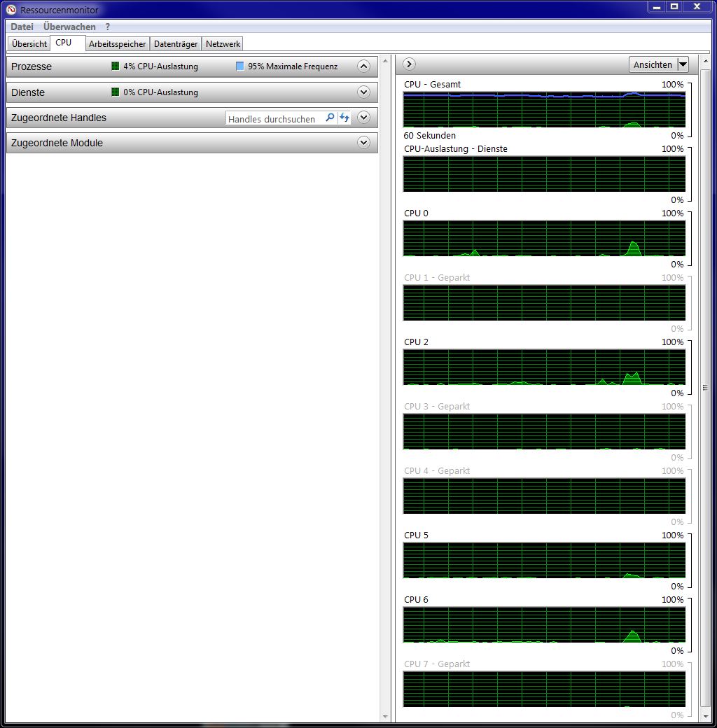Expand the Zugeordnete Module section chevron
Viewport: 717px width, 728px height.
pyautogui.click(x=363, y=143)
